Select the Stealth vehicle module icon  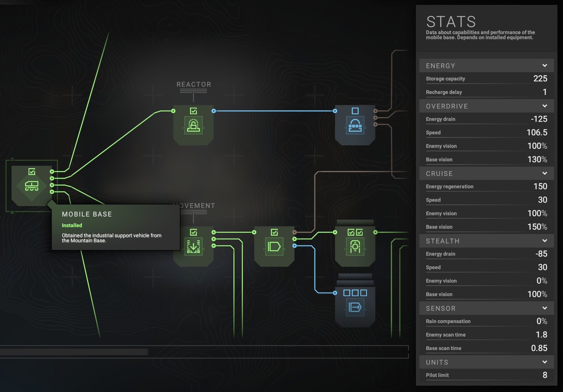coord(355,248)
